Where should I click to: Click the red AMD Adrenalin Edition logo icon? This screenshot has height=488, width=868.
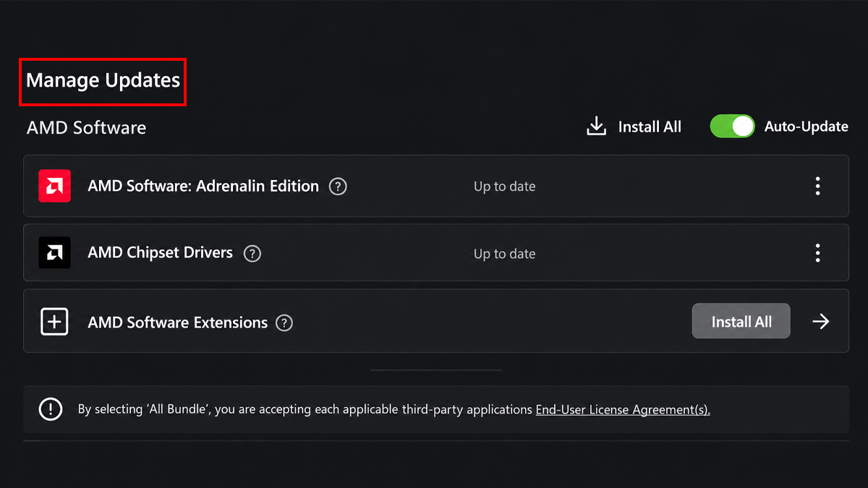tap(55, 186)
